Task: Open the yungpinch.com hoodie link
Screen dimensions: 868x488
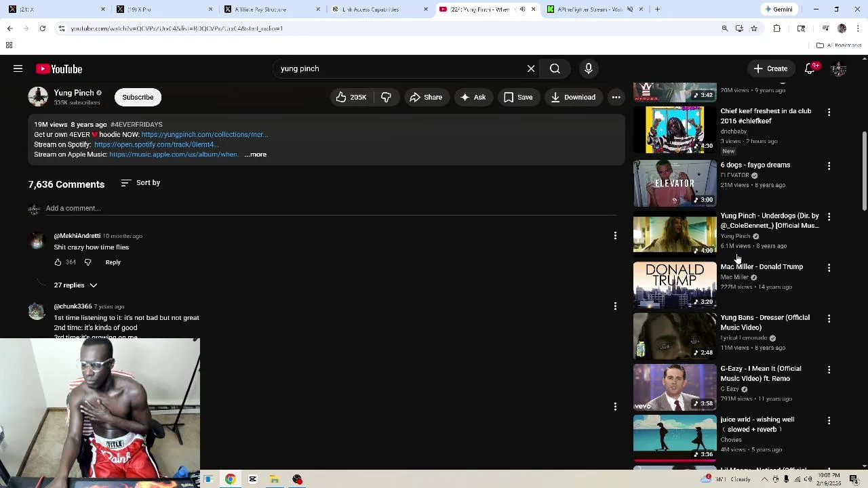Action: [204, 134]
